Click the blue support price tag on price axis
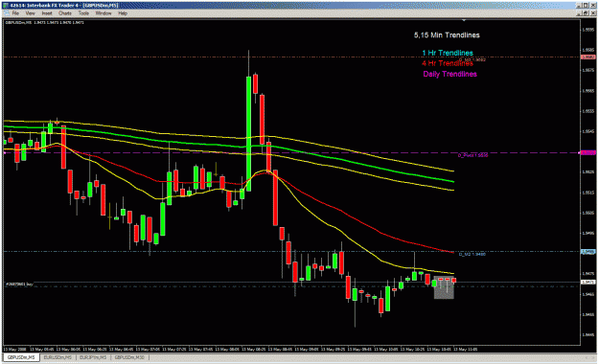This screenshot has height=364, width=599. click(x=588, y=252)
